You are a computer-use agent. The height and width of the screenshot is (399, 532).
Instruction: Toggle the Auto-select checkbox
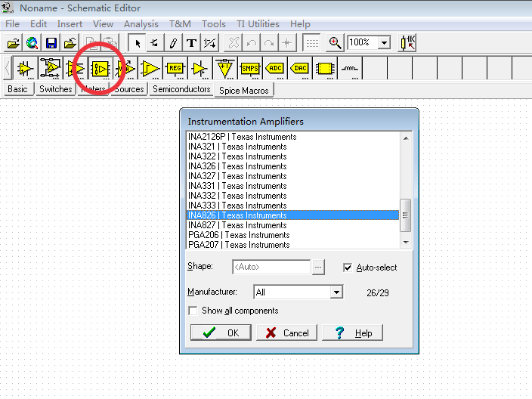[x=348, y=268]
